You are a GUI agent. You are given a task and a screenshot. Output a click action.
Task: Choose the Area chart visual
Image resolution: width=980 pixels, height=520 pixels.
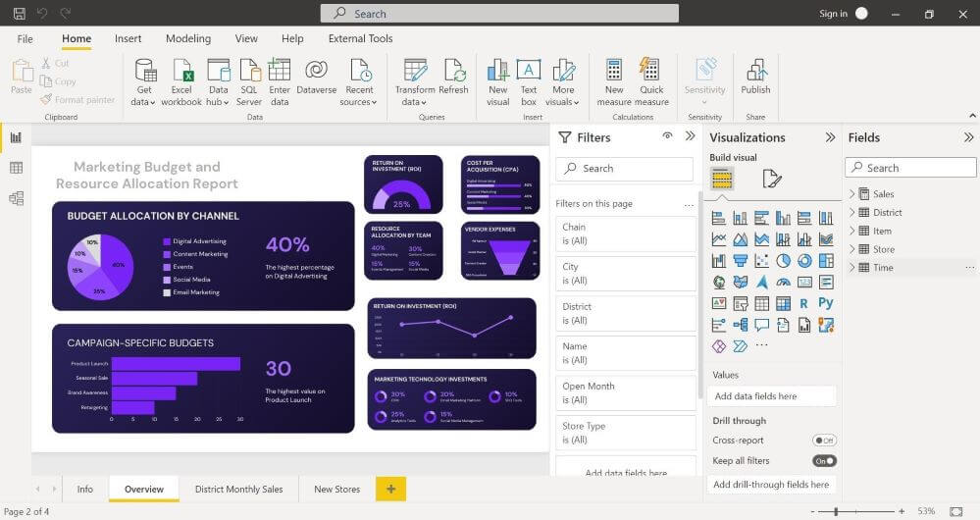click(x=740, y=239)
